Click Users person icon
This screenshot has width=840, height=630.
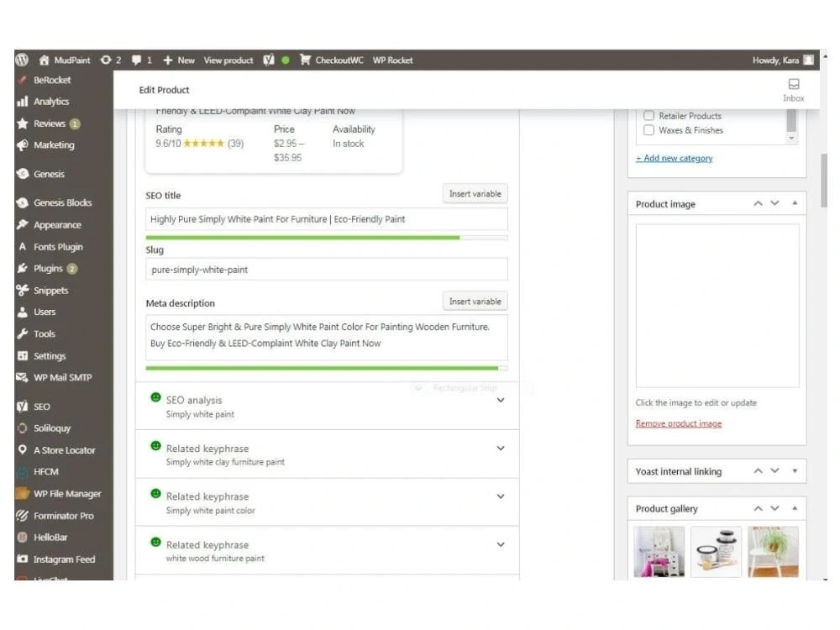(22, 312)
